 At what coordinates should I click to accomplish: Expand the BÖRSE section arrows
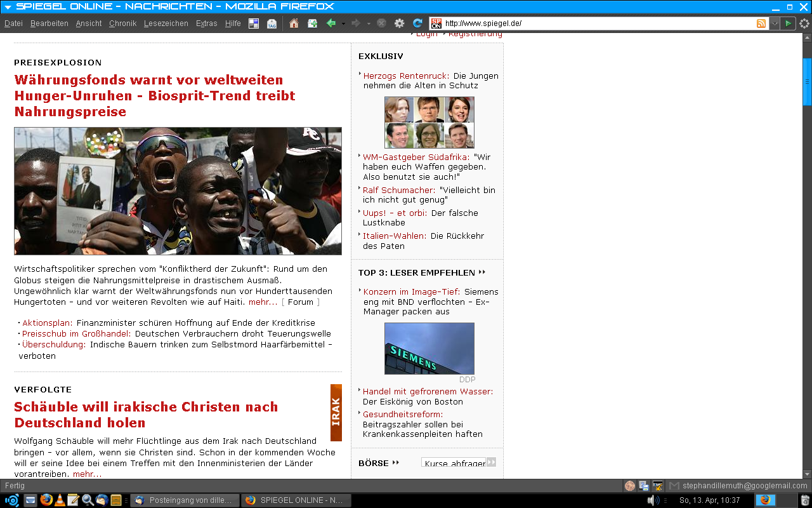[396, 463]
